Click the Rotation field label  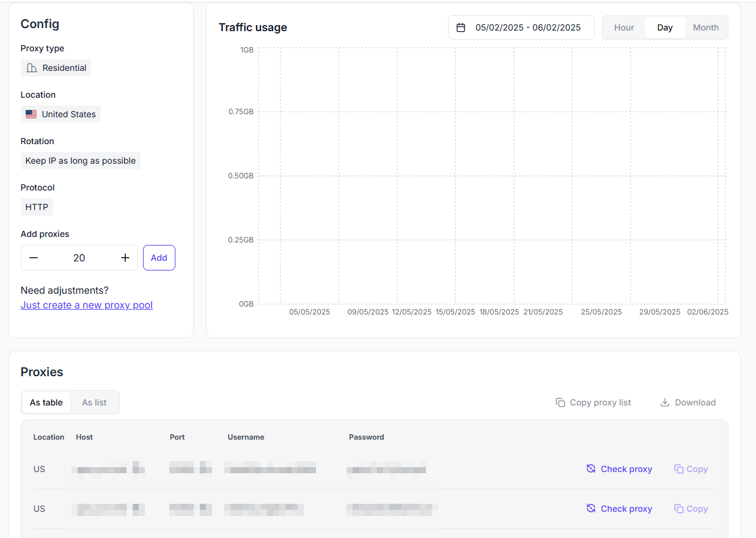[x=37, y=141]
